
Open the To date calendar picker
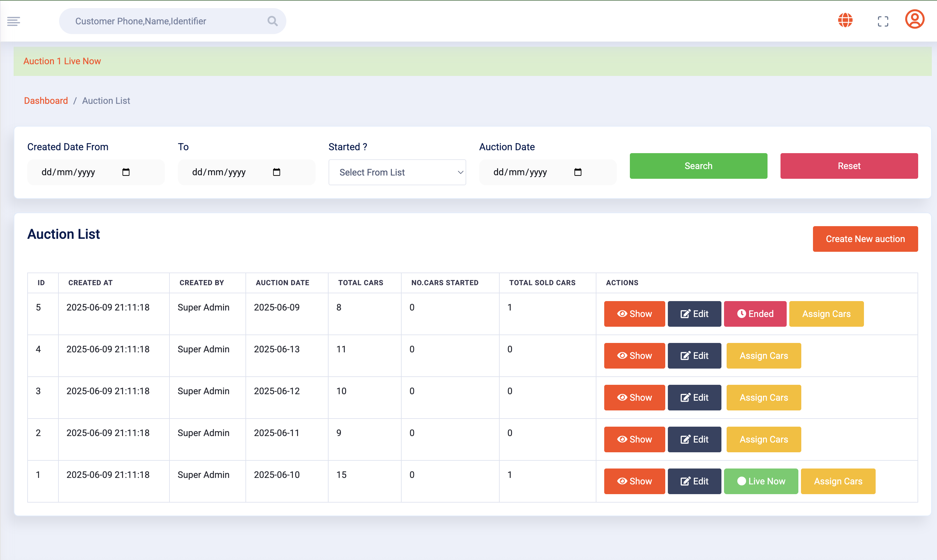276,172
